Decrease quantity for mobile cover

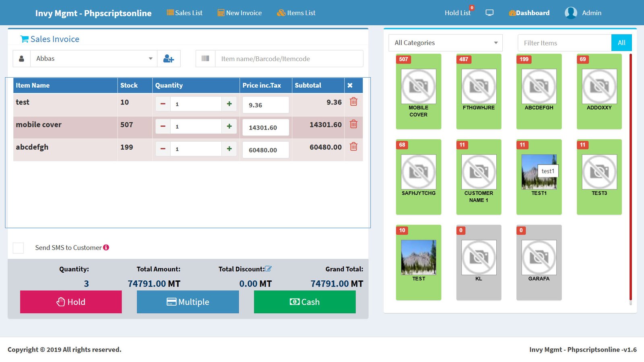(163, 126)
